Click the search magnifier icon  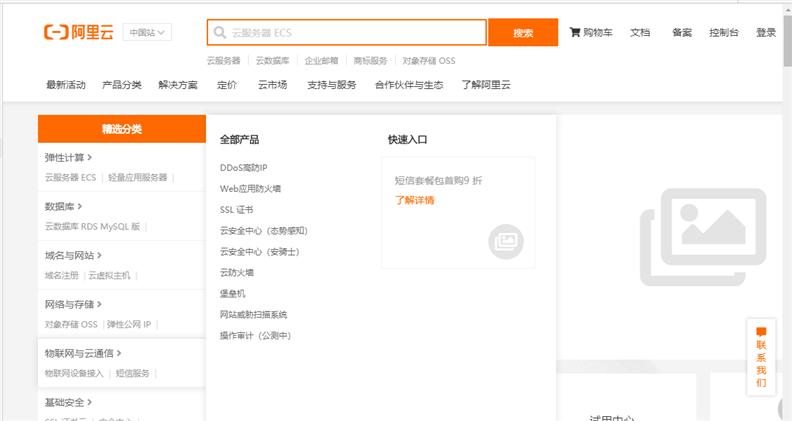click(x=220, y=33)
